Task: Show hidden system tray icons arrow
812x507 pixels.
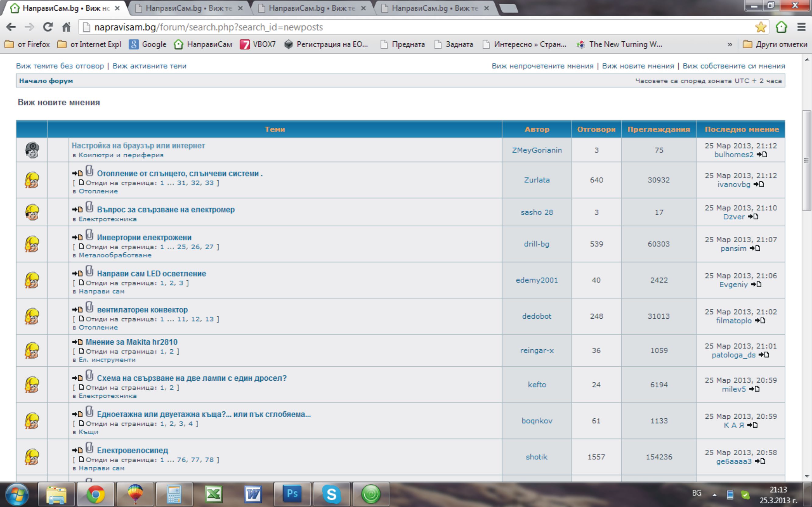Action: pos(714,495)
